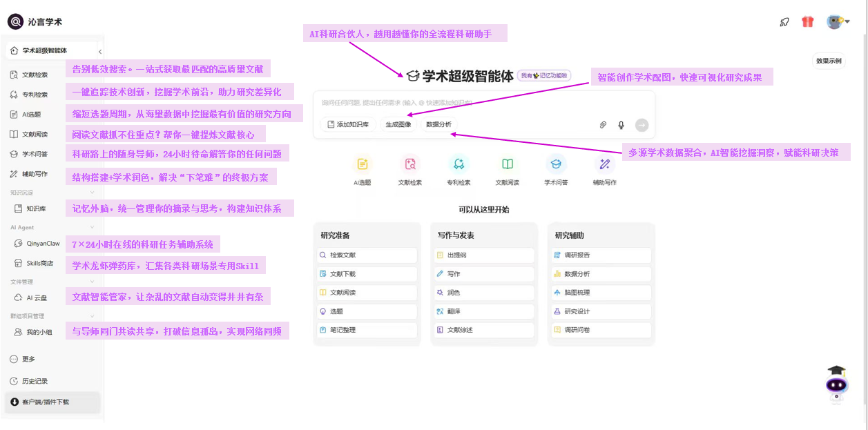This screenshot has width=868, height=430.
Task: Click the blue 学术问答 shortcut icon
Action: coord(556,164)
